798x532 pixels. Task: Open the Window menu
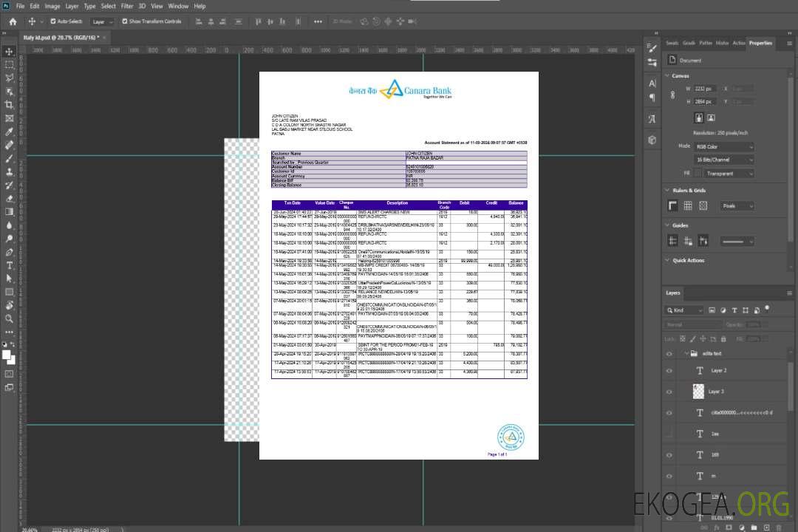(x=178, y=6)
